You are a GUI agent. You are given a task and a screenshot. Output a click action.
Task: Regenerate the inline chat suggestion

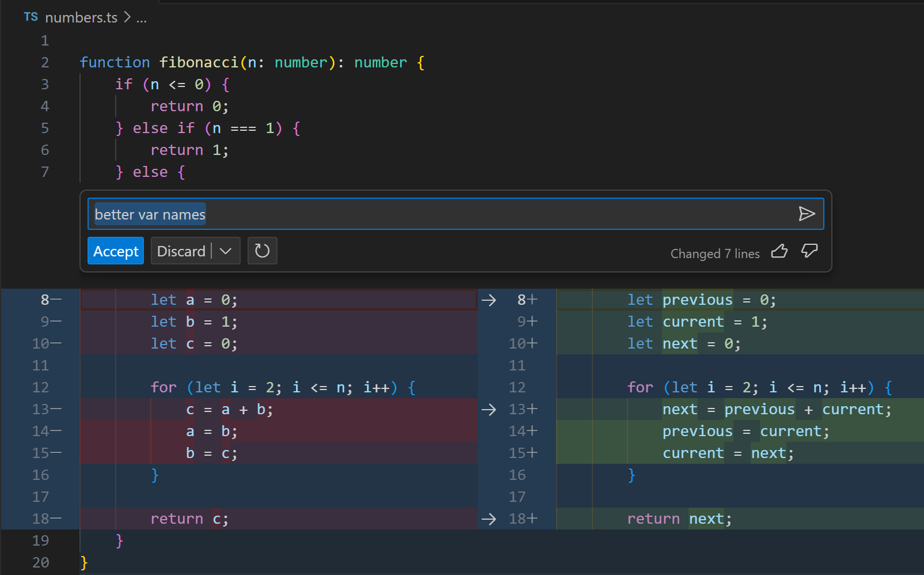[263, 251]
